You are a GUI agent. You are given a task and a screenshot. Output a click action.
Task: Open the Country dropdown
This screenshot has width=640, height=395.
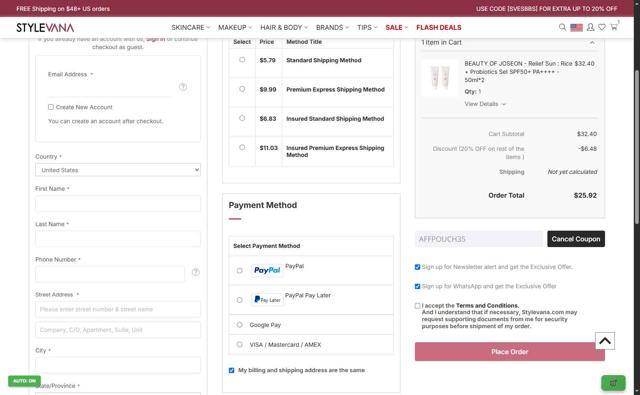[118, 170]
